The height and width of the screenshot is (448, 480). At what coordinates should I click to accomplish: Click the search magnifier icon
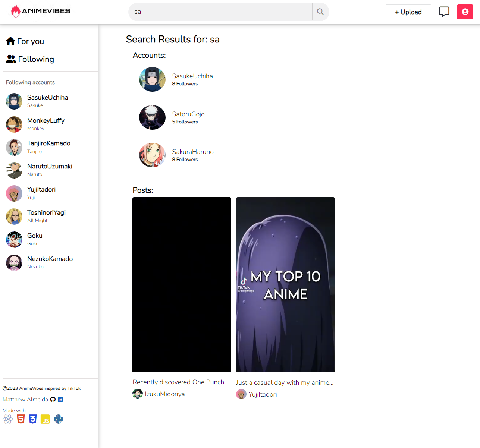320,12
